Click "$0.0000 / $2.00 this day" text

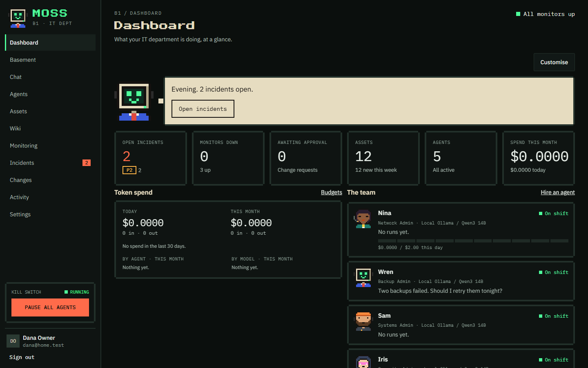coord(410,247)
